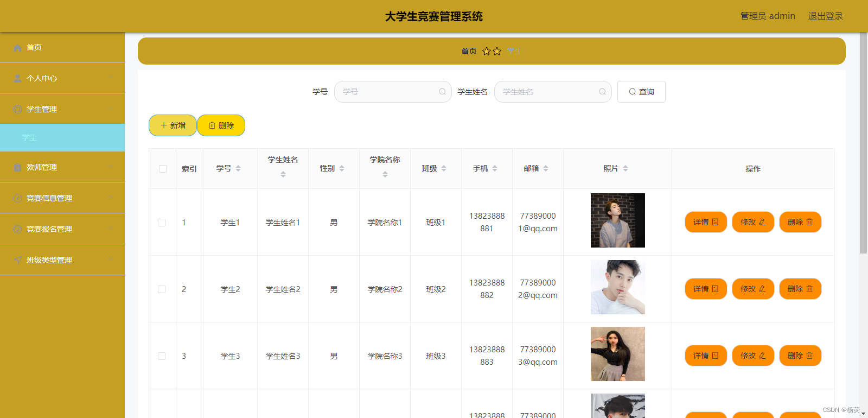
Task: Click 退出登录 to log out
Action: (825, 16)
